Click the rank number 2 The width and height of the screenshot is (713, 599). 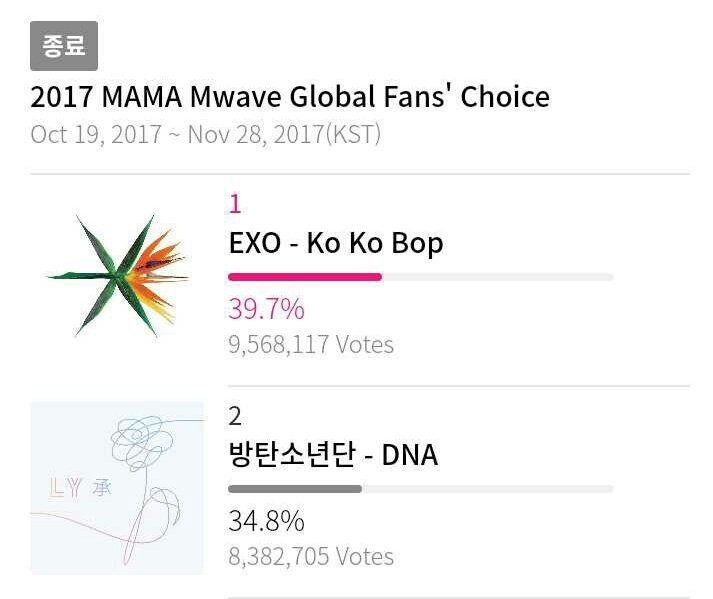click(x=235, y=416)
